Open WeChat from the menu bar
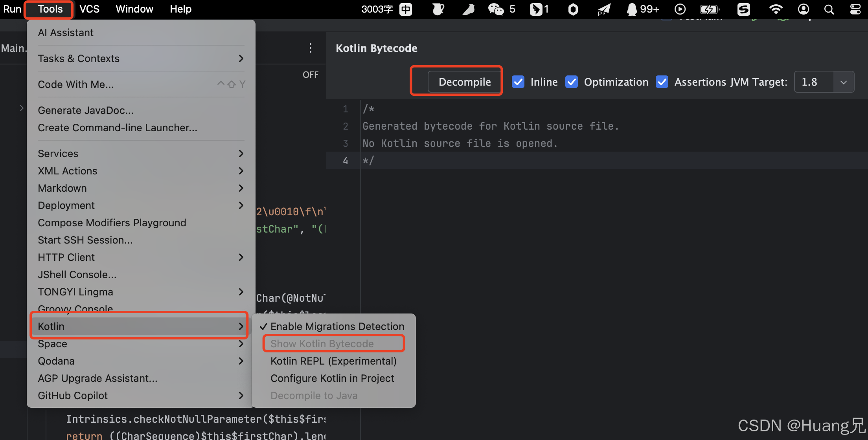 click(x=495, y=9)
